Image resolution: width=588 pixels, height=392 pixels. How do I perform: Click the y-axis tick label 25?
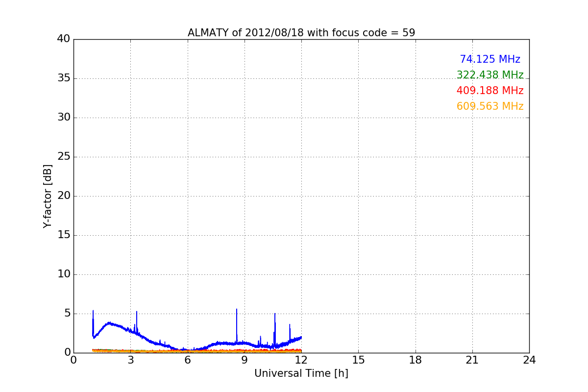point(64,157)
